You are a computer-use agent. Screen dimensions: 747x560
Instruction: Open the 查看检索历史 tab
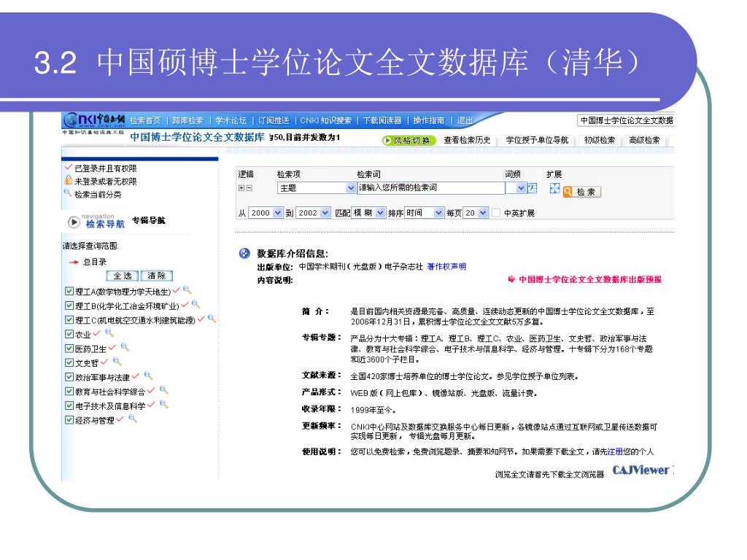click(x=467, y=140)
